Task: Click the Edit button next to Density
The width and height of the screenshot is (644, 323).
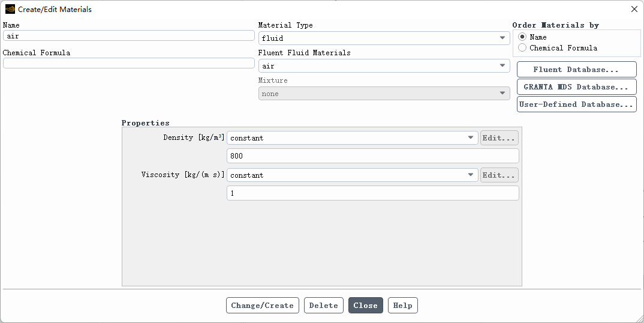Action: (x=499, y=138)
